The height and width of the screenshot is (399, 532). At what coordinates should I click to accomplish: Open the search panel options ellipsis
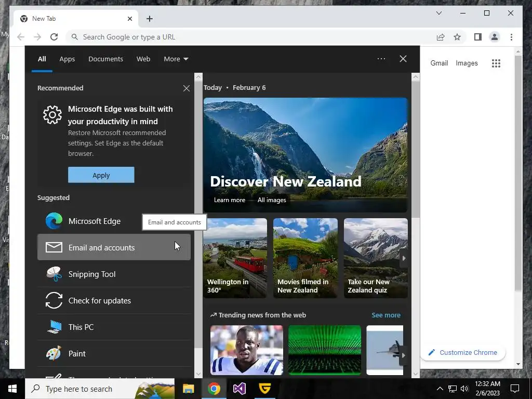pyautogui.click(x=381, y=59)
